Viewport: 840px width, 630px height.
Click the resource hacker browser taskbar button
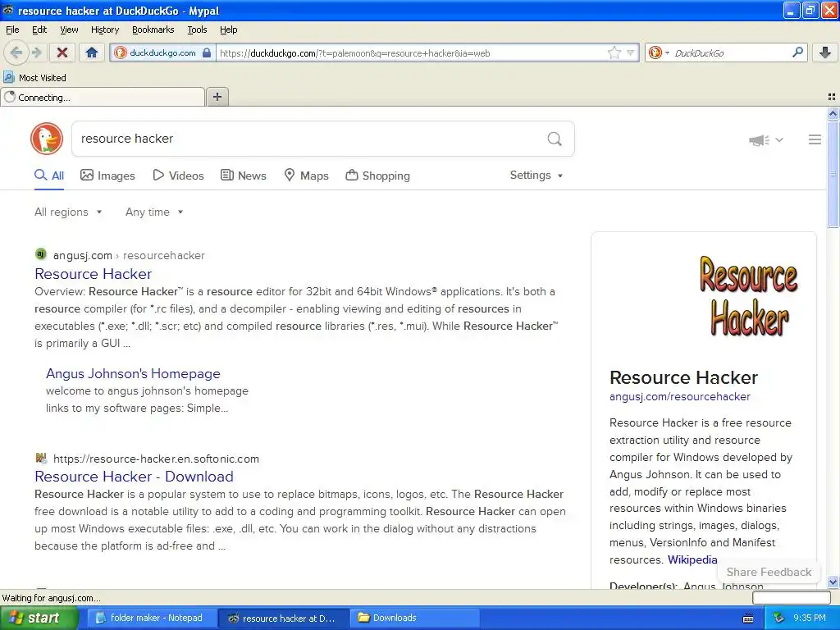[284, 619]
